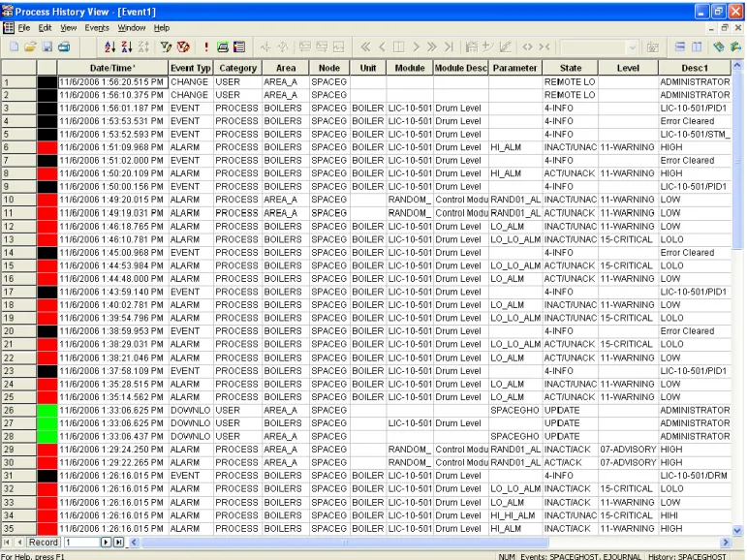Open the toolbar combo box dropdown

click(632, 47)
